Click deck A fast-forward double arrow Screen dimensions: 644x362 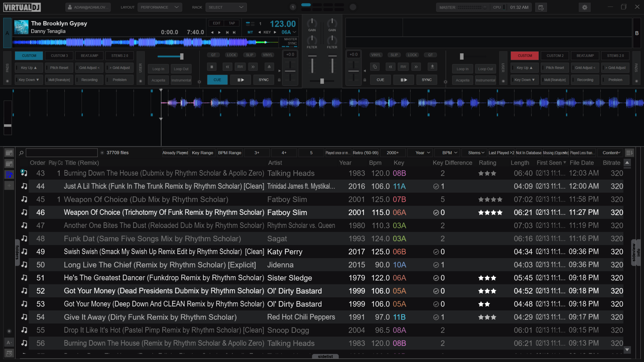coord(253,67)
